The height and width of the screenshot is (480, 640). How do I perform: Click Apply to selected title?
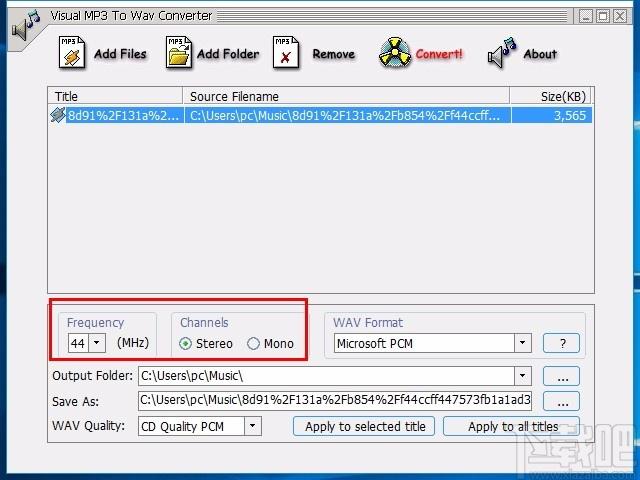coord(364,426)
